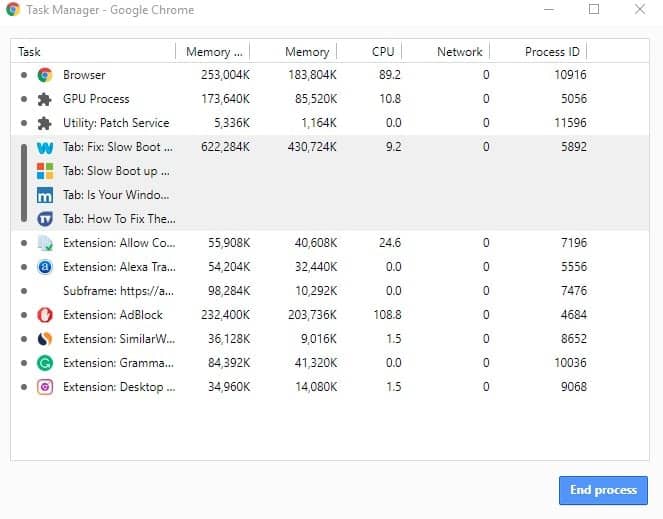
Task: Click the Grammarly green extension icon
Action: tap(45, 363)
